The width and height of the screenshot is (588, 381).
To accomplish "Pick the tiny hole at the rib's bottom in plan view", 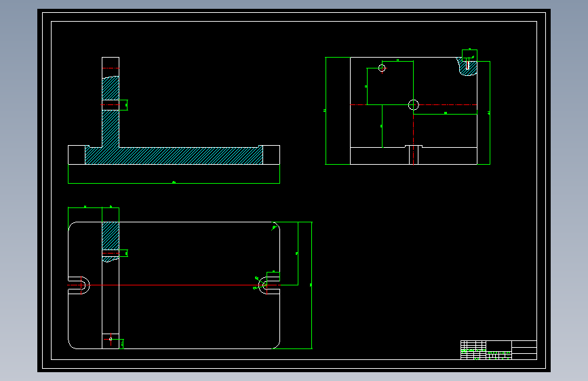I will [x=111, y=339].
